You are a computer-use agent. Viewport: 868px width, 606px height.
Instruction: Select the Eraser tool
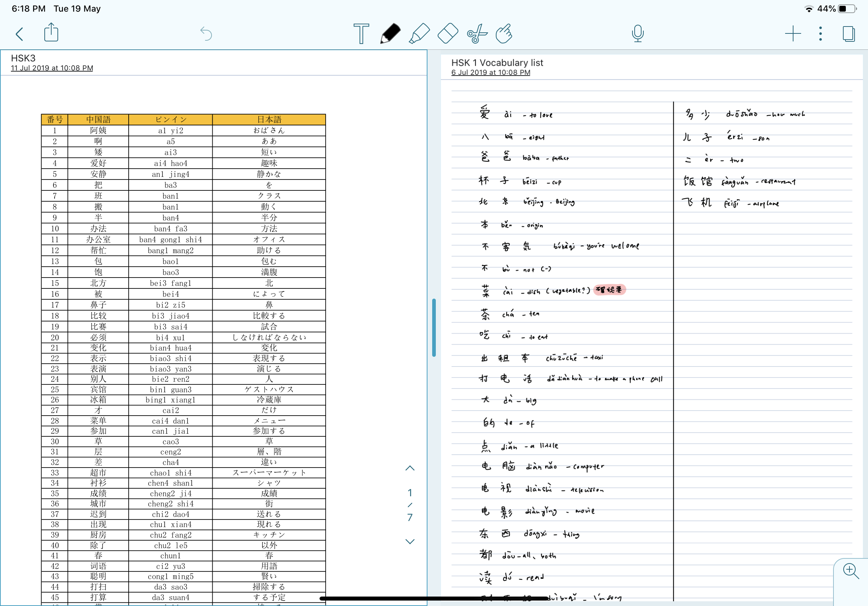pos(447,33)
